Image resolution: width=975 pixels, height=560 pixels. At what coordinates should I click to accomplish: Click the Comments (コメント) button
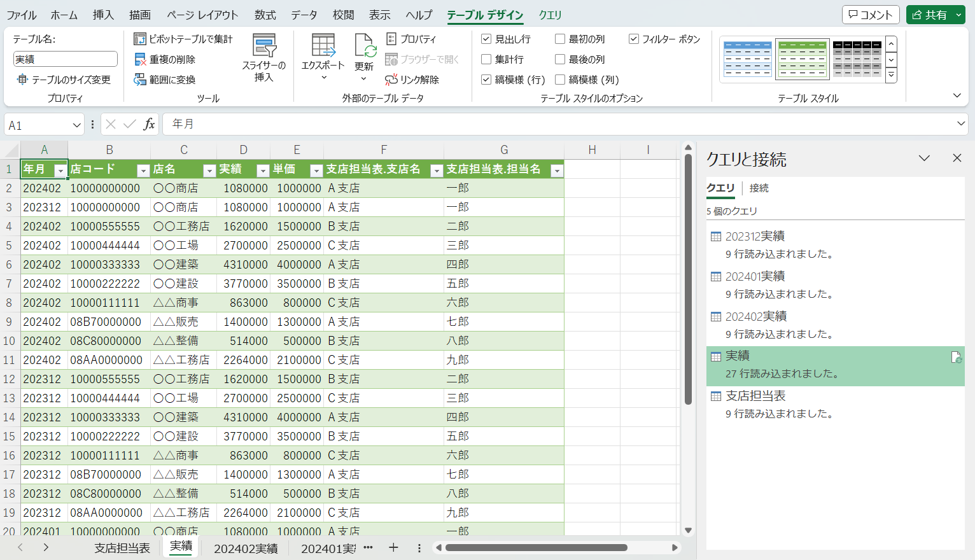[x=871, y=15]
